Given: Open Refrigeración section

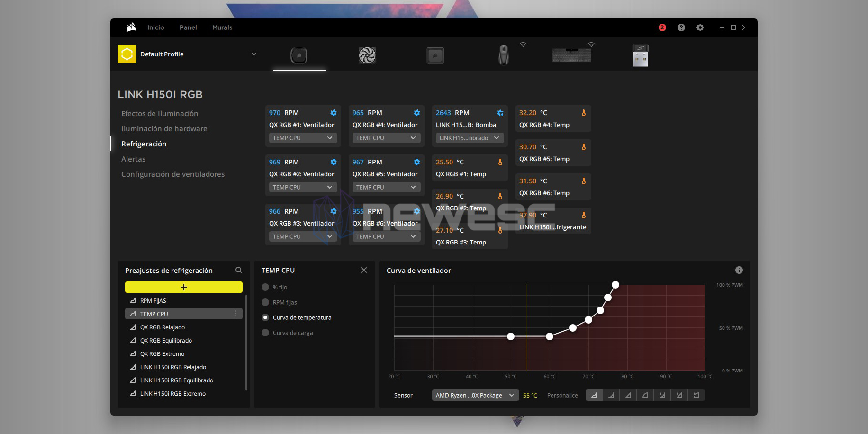Looking at the screenshot, I should click(x=144, y=144).
